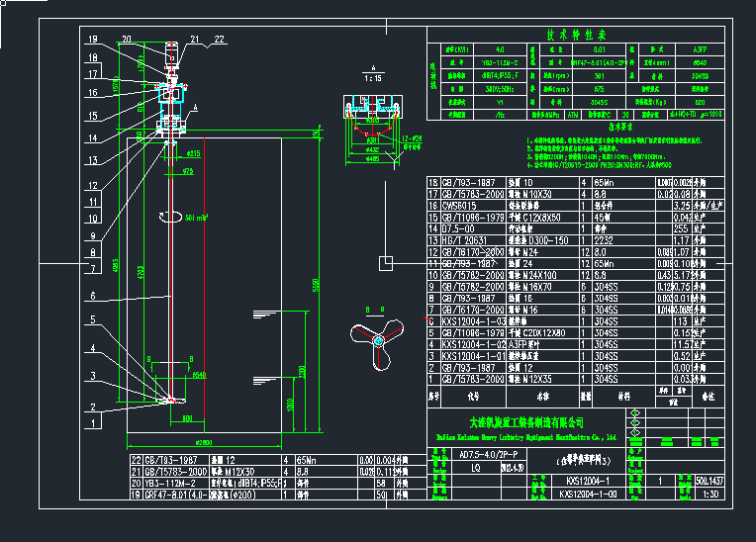Select part balloon number 19
Viewport: 756px width, 542px height.
point(92,40)
